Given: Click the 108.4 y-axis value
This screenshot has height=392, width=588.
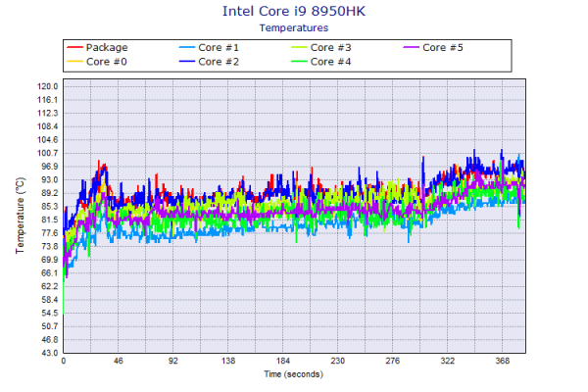Looking at the screenshot, I should point(48,126).
